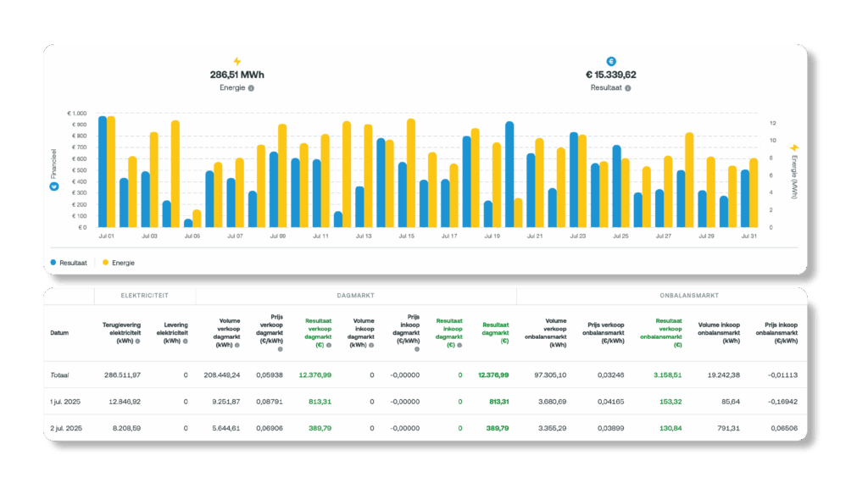This screenshot has width=868, height=500.
Task: Select the ELEKTRICITEIT column group header
Action: pyautogui.click(x=144, y=297)
